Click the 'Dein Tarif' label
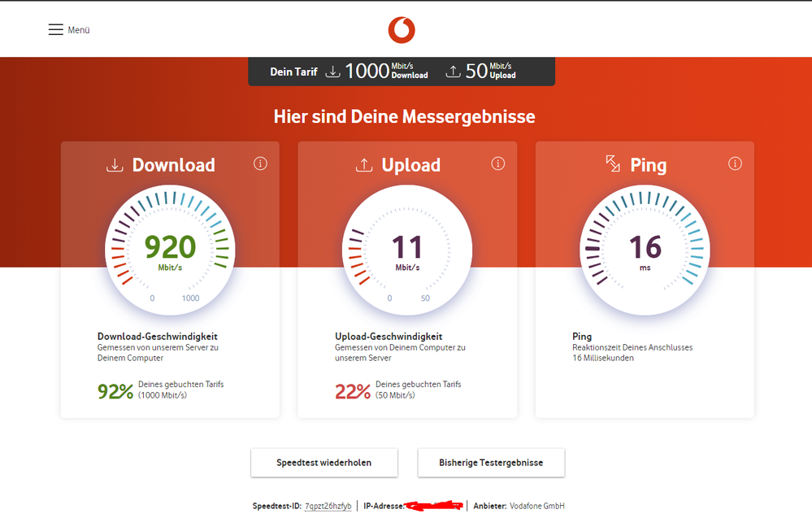The width and height of the screenshot is (812, 518). tap(293, 72)
